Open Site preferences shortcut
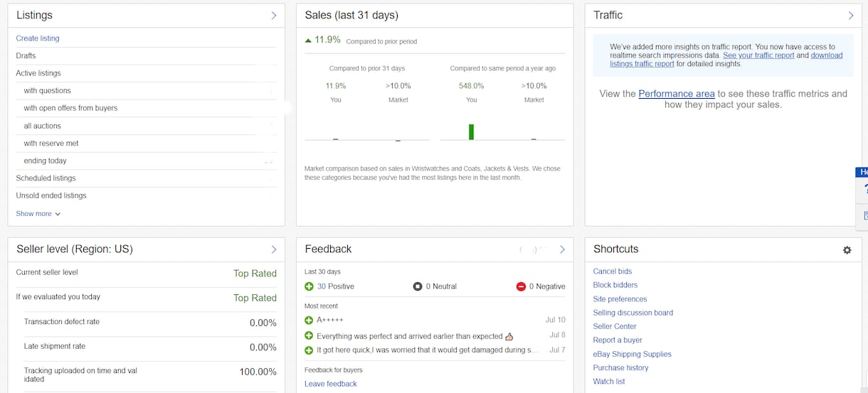868x393 pixels. 620,299
